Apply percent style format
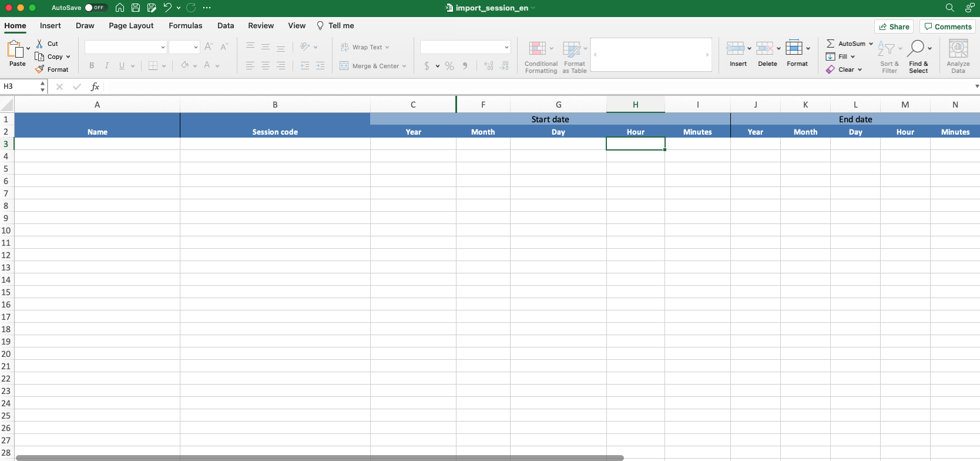This screenshot has height=461, width=980. pos(449,66)
